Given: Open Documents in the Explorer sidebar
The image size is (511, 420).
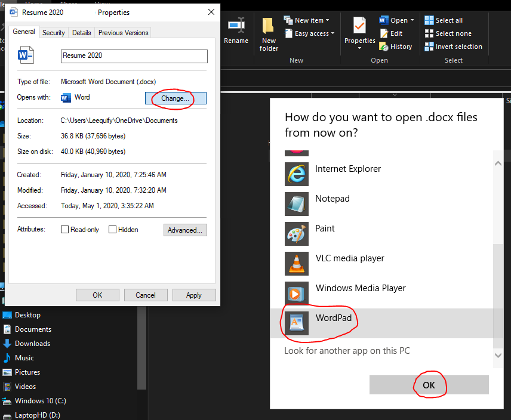Looking at the screenshot, I should 27,329.
